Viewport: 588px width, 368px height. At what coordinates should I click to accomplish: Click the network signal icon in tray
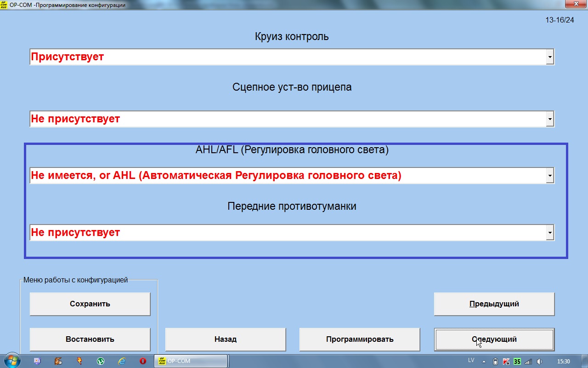[x=528, y=362]
